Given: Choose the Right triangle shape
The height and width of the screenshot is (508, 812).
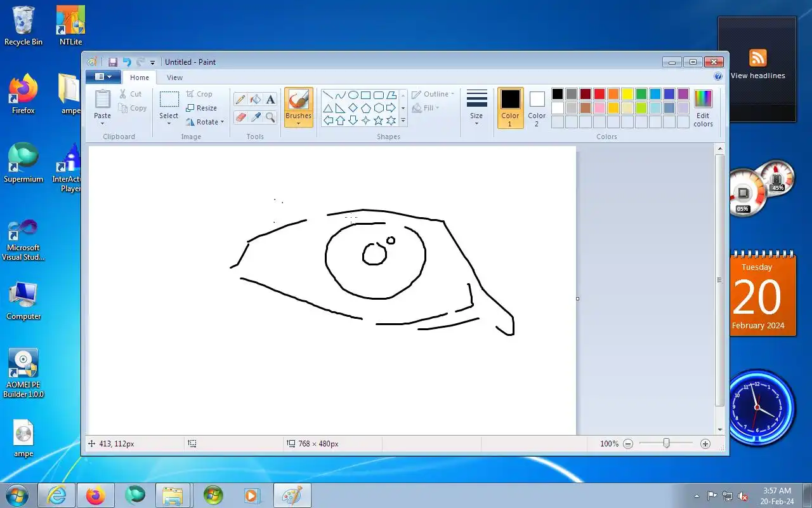Looking at the screenshot, I should [341, 108].
